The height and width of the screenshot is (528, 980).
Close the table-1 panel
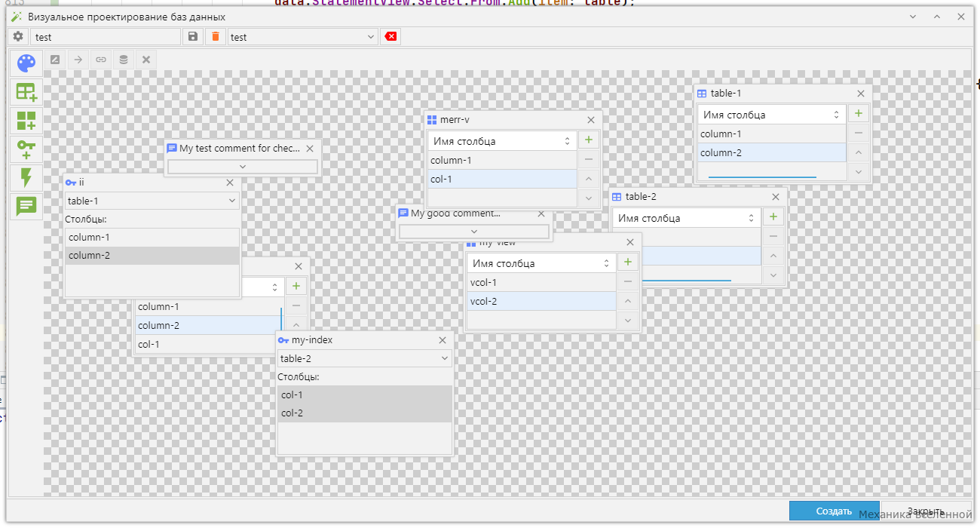pos(861,94)
